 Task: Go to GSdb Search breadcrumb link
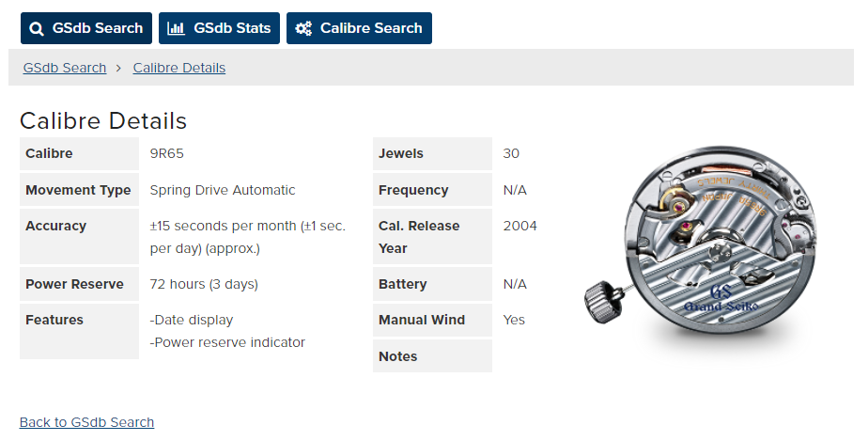tap(65, 68)
